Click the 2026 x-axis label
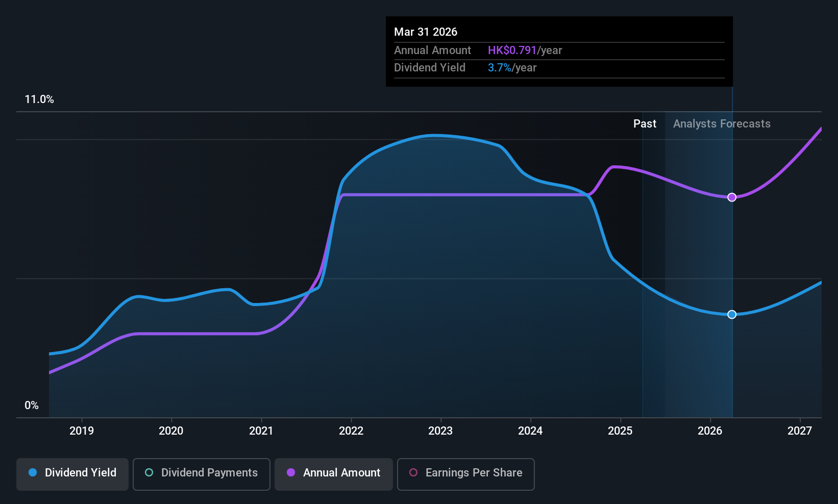Viewport: 838px width, 504px height. (710, 431)
